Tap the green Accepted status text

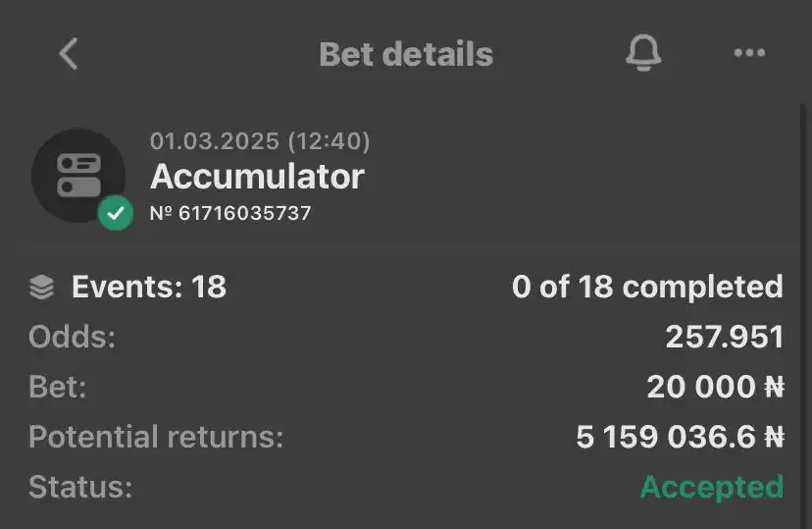[x=712, y=488]
